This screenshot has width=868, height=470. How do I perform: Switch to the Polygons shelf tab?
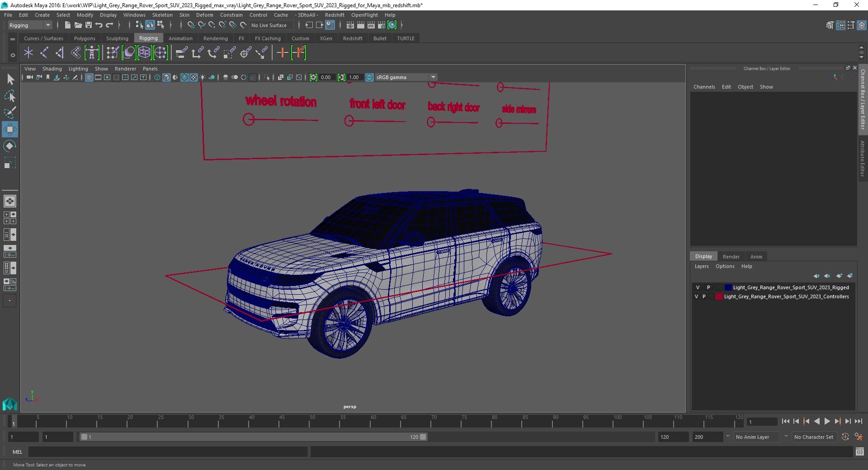click(85, 38)
